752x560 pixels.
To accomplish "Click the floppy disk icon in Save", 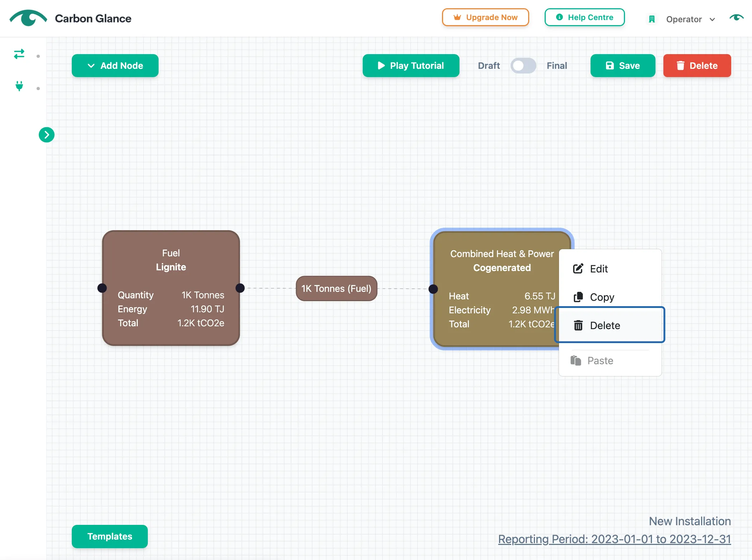I will tap(610, 66).
